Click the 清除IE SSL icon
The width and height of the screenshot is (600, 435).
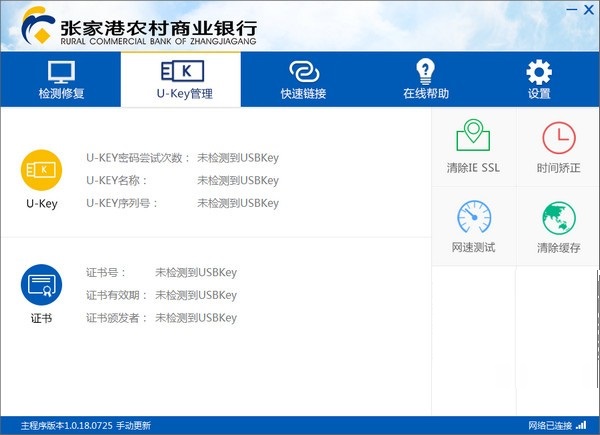point(473,135)
